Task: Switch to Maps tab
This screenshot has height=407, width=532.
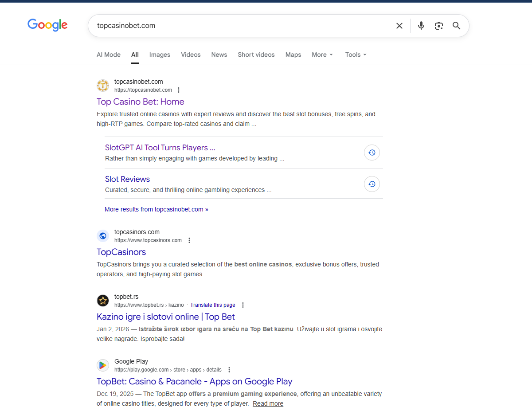Action: click(293, 55)
